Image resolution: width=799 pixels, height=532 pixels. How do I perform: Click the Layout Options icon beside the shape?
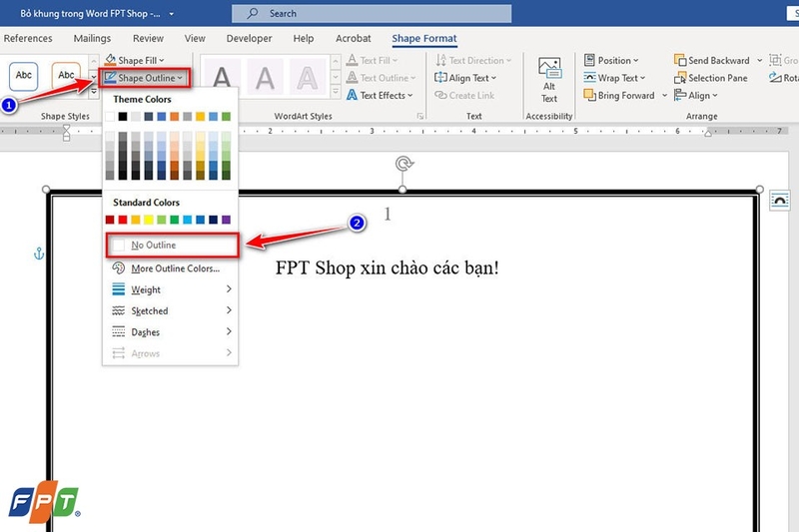(780, 201)
